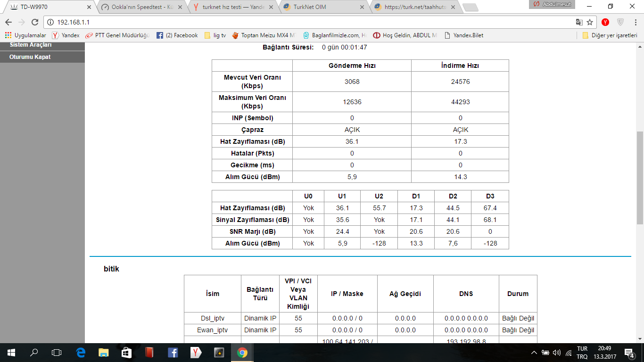Screen dimensions: 644x362
Task: Open the Action Center notifications icon
Action: click(x=629, y=353)
